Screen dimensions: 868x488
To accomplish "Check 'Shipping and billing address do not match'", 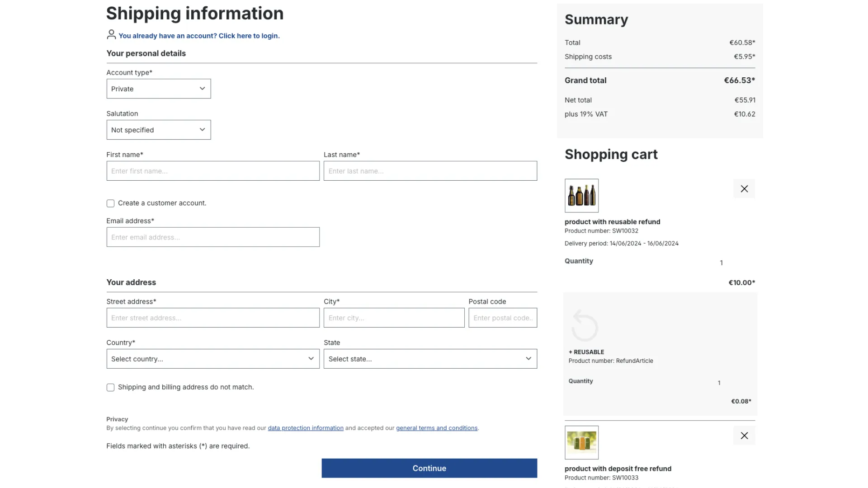I will (110, 387).
